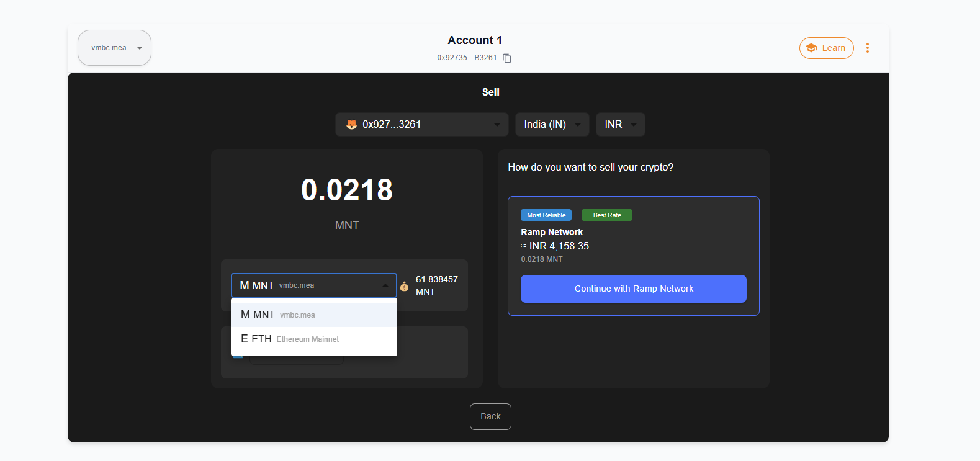This screenshot has width=980, height=461.
Task: Select ETH Ethereum Mainnet from the list
Action: pos(314,339)
